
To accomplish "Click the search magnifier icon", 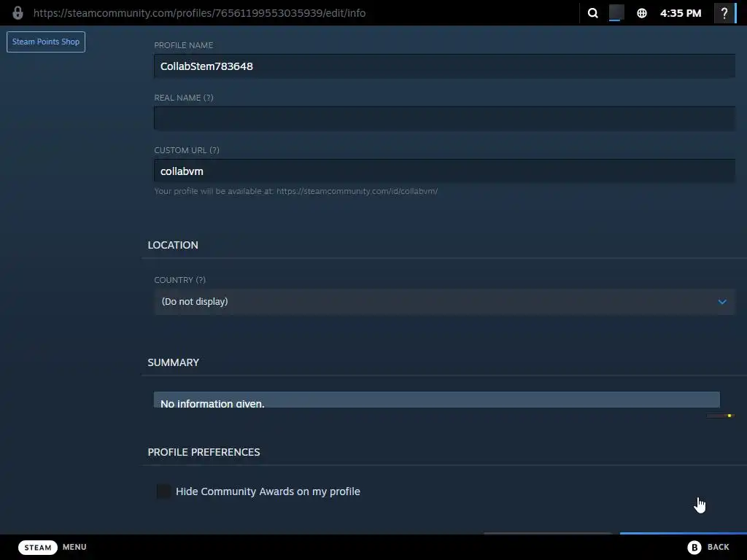I will click(592, 13).
